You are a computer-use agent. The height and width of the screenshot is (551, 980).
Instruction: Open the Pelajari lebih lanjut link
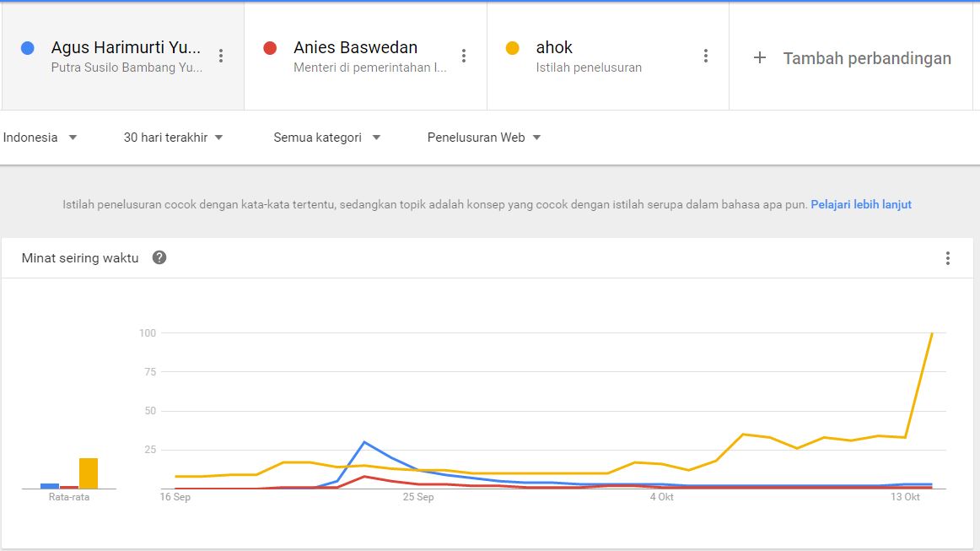pos(860,204)
